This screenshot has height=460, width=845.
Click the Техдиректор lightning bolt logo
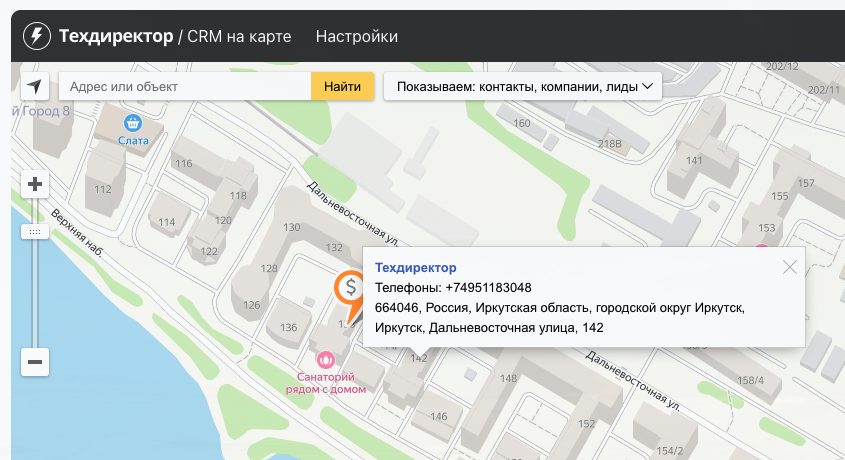tap(37, 36)
